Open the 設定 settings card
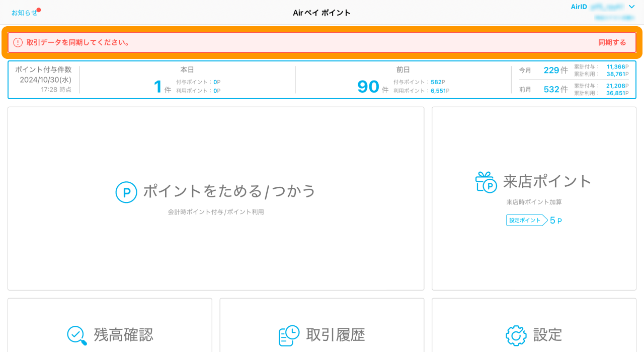Screen dimensions: 644x352 534,325
